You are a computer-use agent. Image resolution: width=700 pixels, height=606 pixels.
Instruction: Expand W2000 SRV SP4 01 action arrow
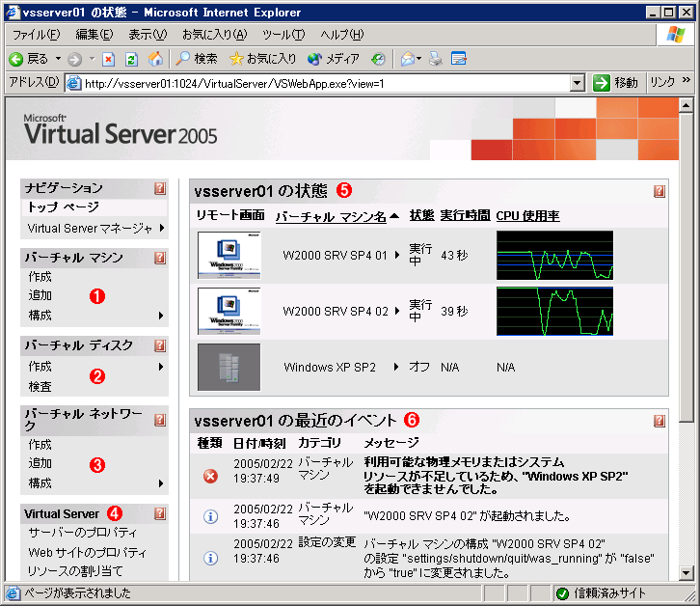397,255
